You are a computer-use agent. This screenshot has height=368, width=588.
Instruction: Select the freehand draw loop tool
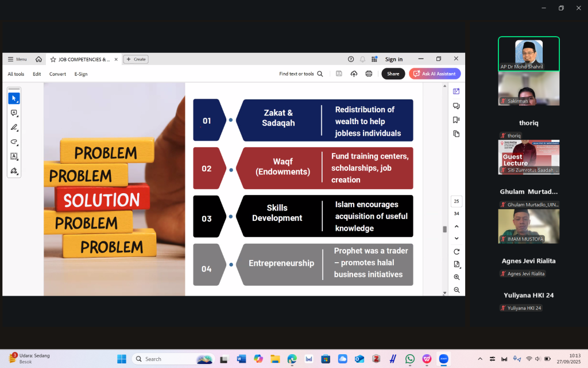[x=14, y=141]
